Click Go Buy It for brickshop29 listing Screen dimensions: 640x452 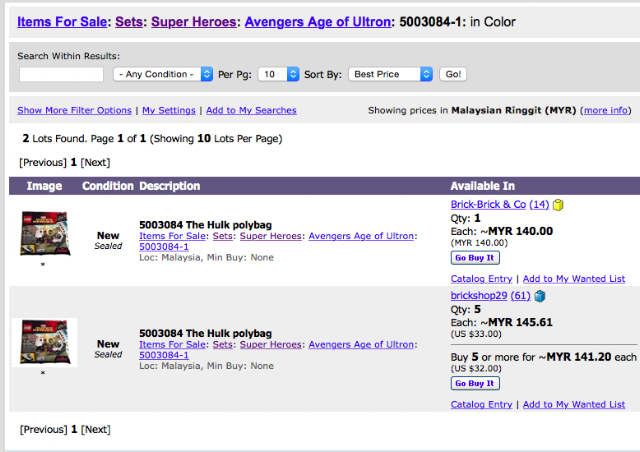(x=474, y=383)
